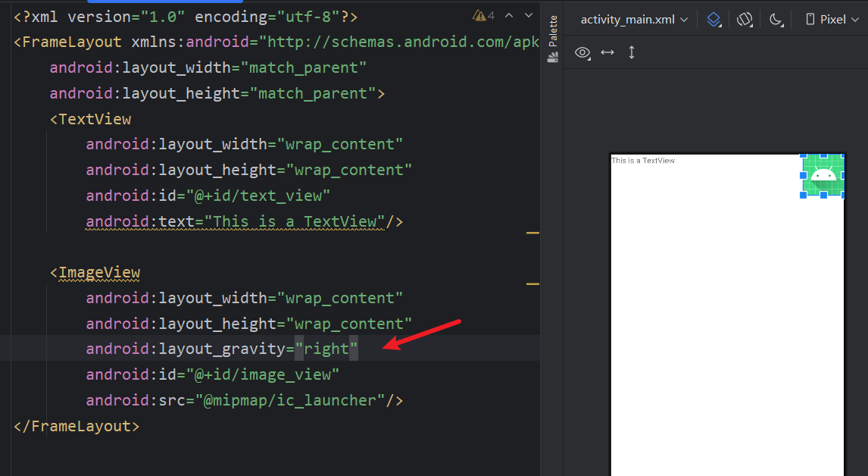Place cursor in the layout_gravity "right" value

pyautogui.click(x=326, y=349)
